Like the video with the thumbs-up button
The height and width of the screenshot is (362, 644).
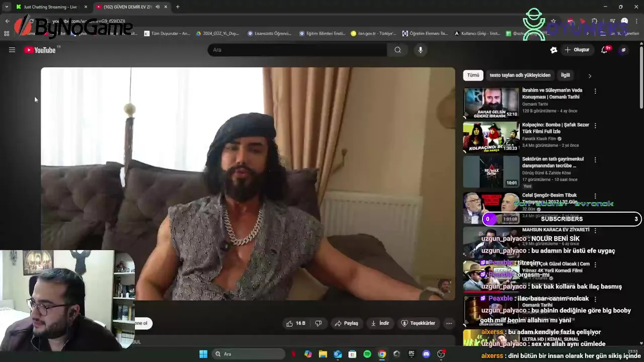296,323
